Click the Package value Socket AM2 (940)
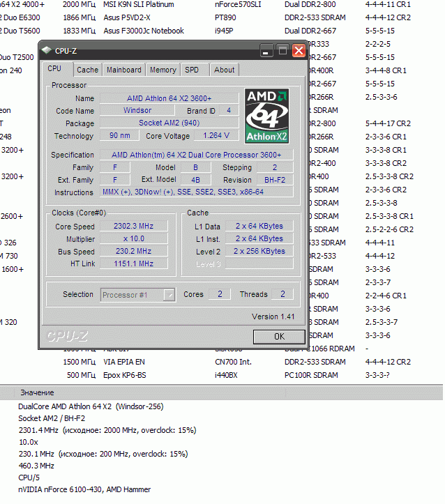Image resolution: width=445 pixels, height=504 pixels. click(x=169, y=123)
